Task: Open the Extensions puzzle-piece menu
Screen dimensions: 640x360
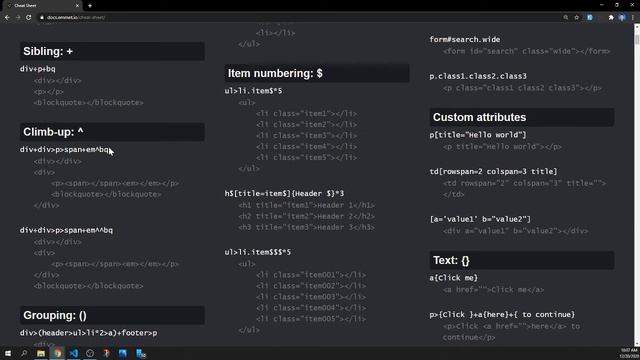Action: (x=611, y=18)
